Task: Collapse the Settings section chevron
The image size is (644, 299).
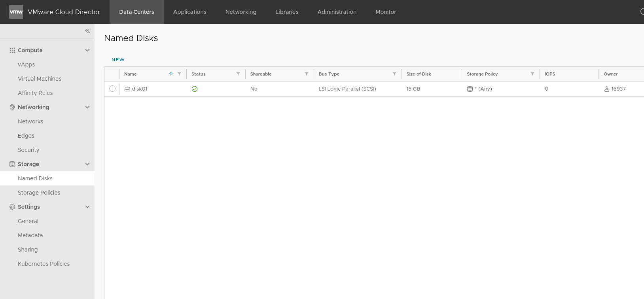Action: click(x=87, y=207)
